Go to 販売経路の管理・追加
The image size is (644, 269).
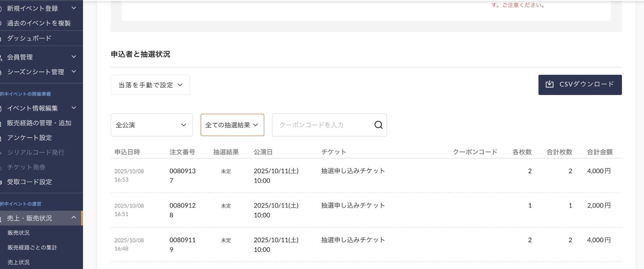[39, 123]
